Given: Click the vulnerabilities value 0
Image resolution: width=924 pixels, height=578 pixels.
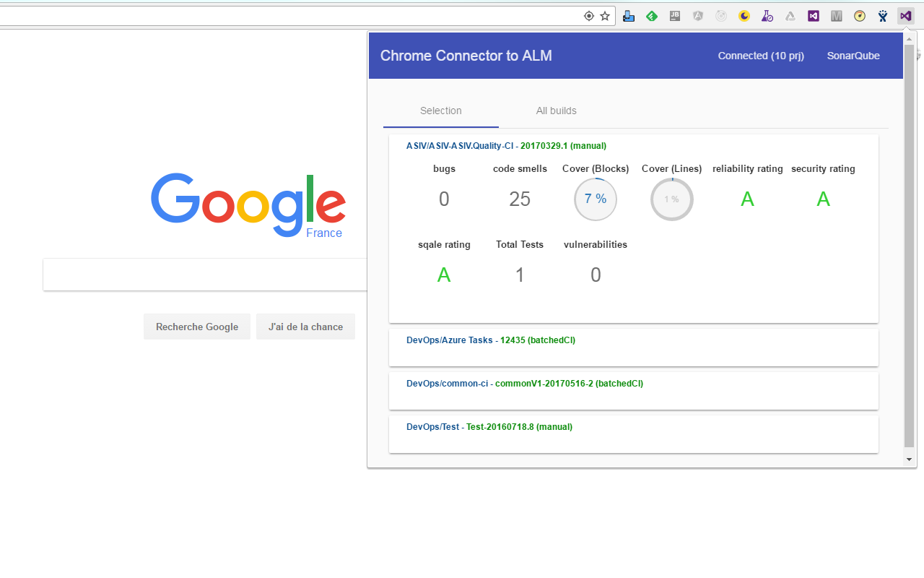Looking at the screenshot, I should coord(596,275).
